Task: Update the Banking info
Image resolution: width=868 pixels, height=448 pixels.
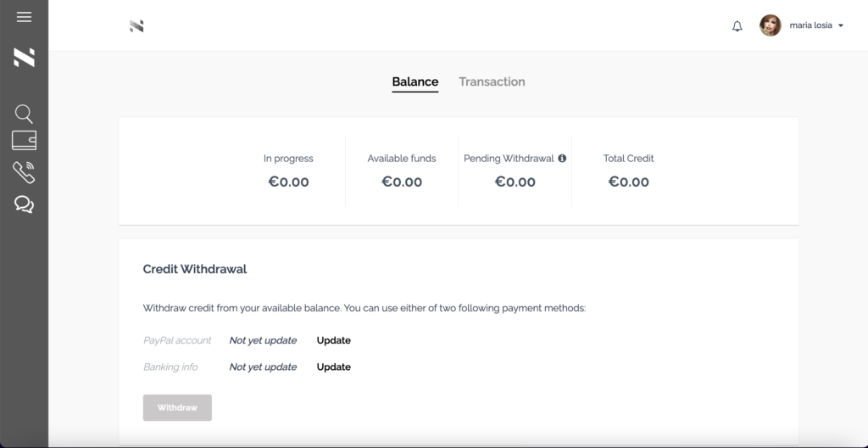Action: 334,367
